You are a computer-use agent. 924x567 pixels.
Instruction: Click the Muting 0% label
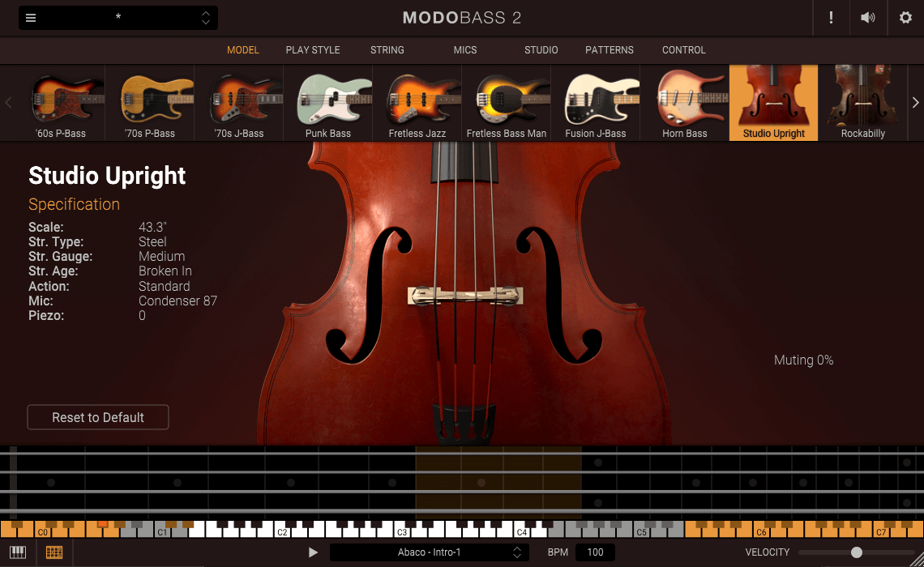pyautogui.click(x=804, y=360)
